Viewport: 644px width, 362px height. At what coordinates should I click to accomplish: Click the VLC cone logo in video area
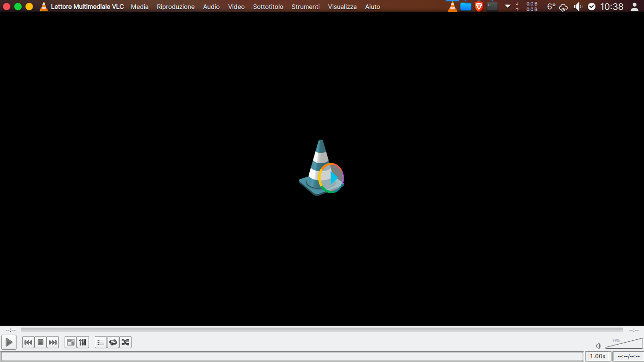322,167
